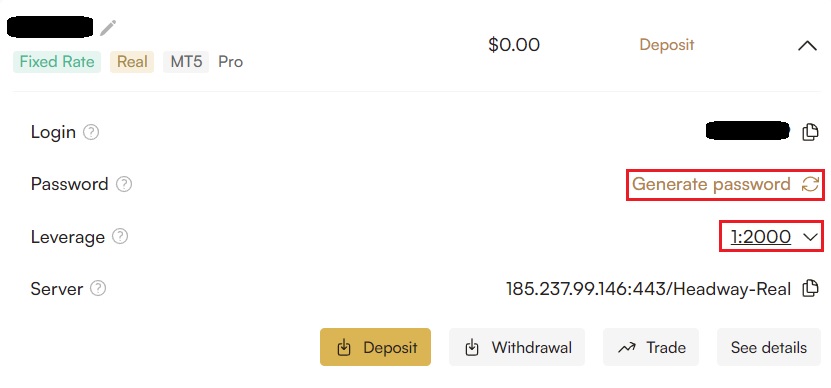
Task: Click the Generate password link
Action: (x=711, y=184)
